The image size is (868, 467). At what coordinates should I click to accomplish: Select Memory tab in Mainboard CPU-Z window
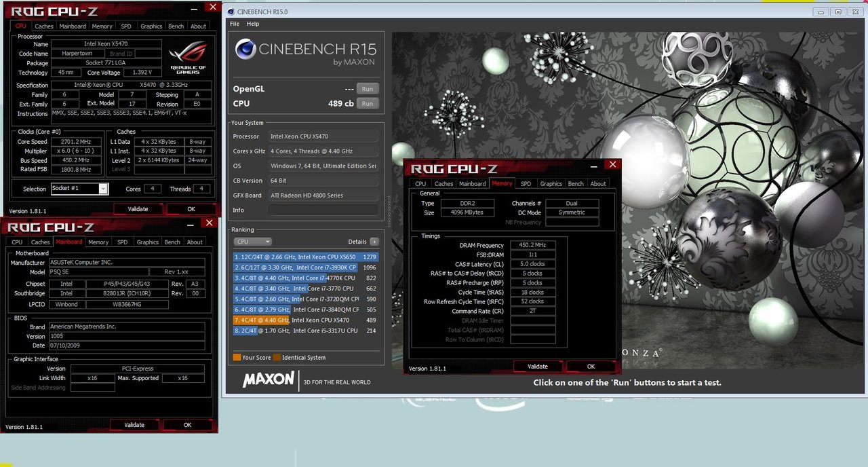(x=98, y=242)
